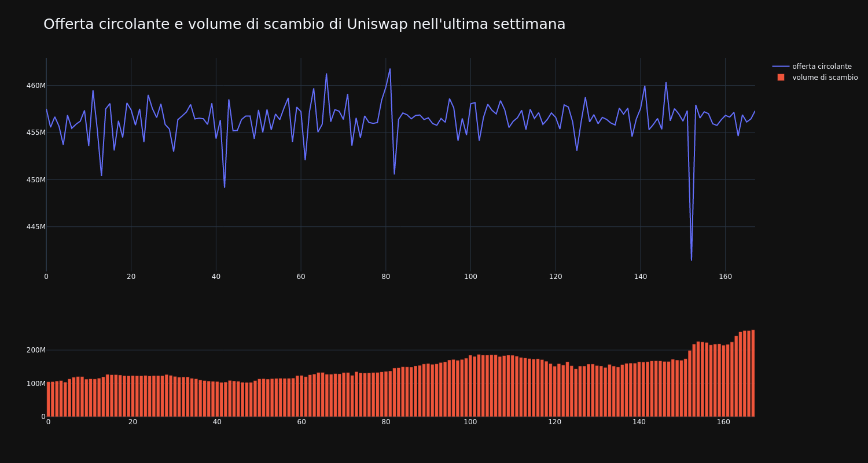Click the chart title about Uniswap
Viewport: 868px width, 463px height.
pyautogui.click(x=304, y=24)
